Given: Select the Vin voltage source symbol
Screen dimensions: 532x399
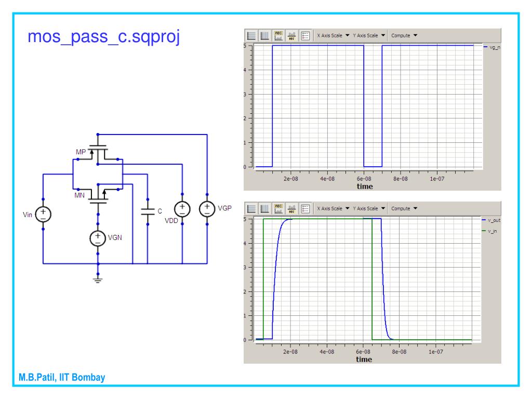Looking at the screenshot, I should tap(43, 214).
